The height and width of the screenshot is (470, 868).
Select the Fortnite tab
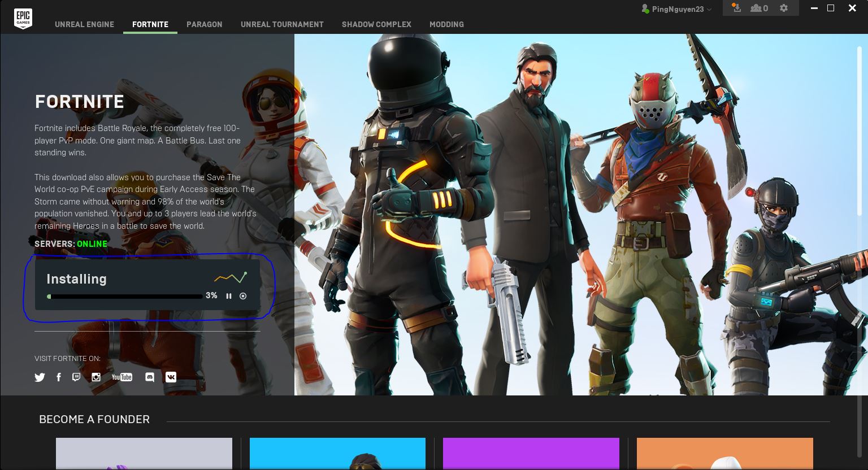click(150, 24)
